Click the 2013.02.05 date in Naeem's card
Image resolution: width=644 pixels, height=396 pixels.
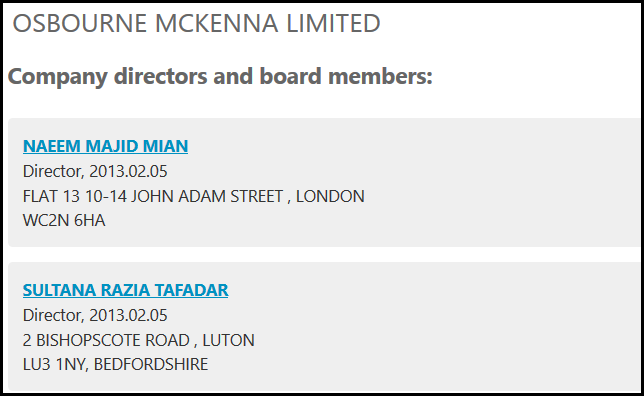[128, 171]
